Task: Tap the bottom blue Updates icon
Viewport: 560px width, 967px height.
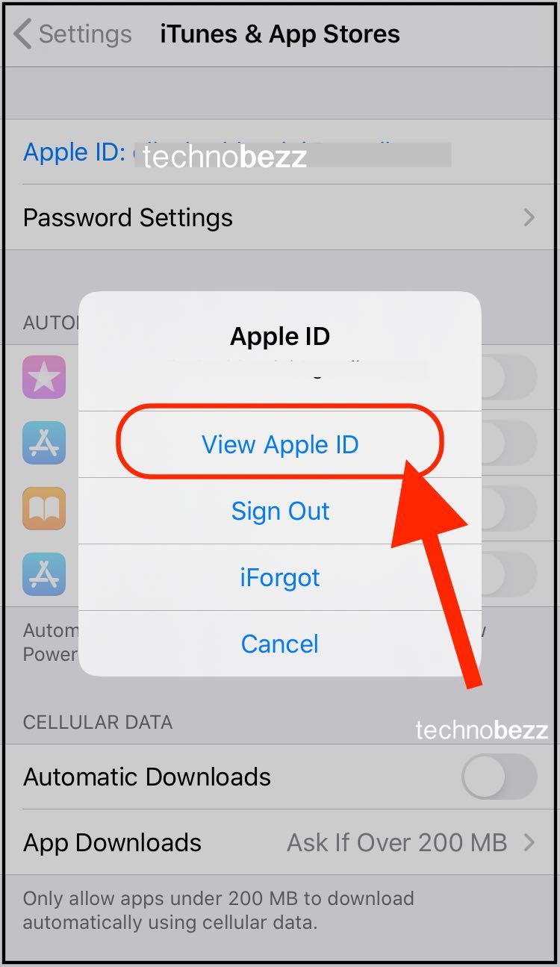Action: click(44, 574)
